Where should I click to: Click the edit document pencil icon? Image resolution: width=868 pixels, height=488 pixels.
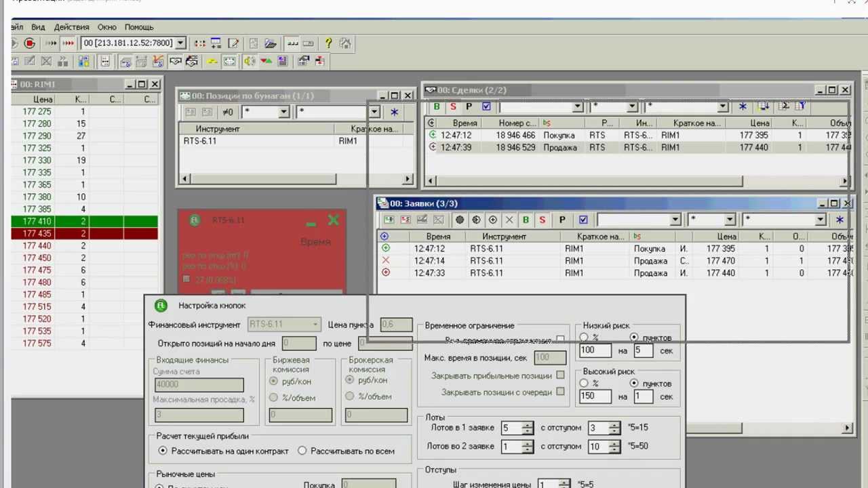click(233, 43)
